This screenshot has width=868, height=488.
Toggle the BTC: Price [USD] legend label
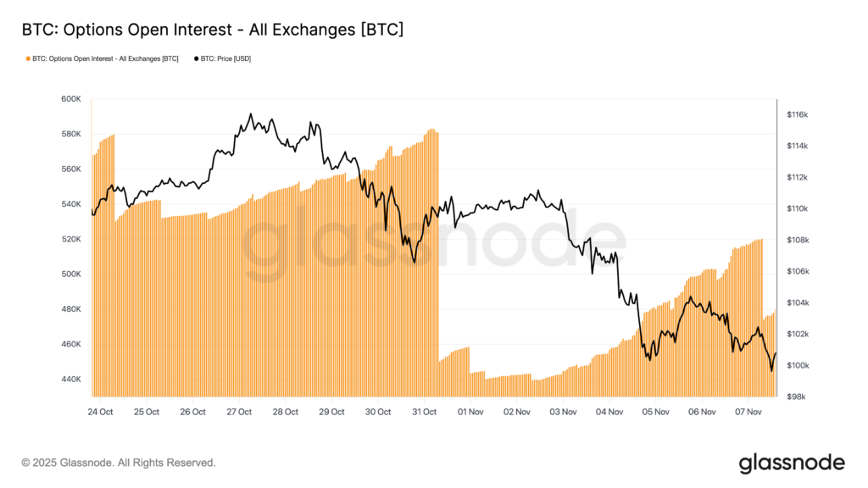point(225,58)
